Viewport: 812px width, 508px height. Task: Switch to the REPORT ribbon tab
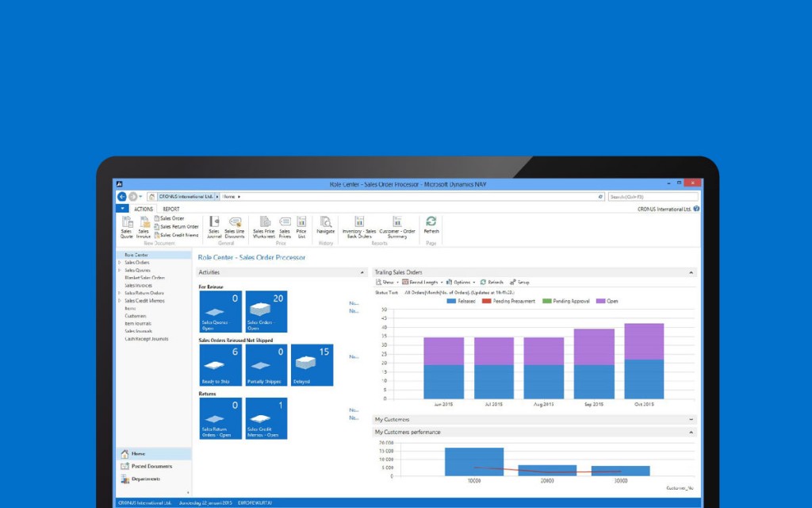tap(171, 209)
